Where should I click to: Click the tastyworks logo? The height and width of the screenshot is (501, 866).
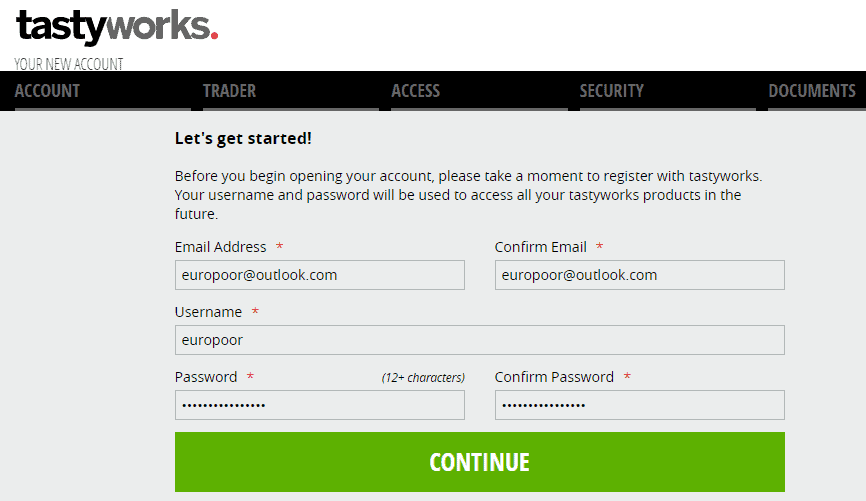point(117,27)
